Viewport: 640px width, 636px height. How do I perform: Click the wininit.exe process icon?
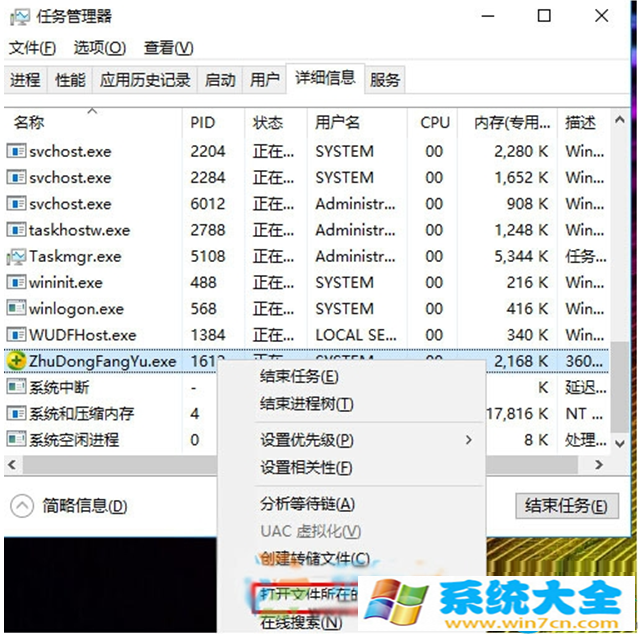click(x=16, y=282)
